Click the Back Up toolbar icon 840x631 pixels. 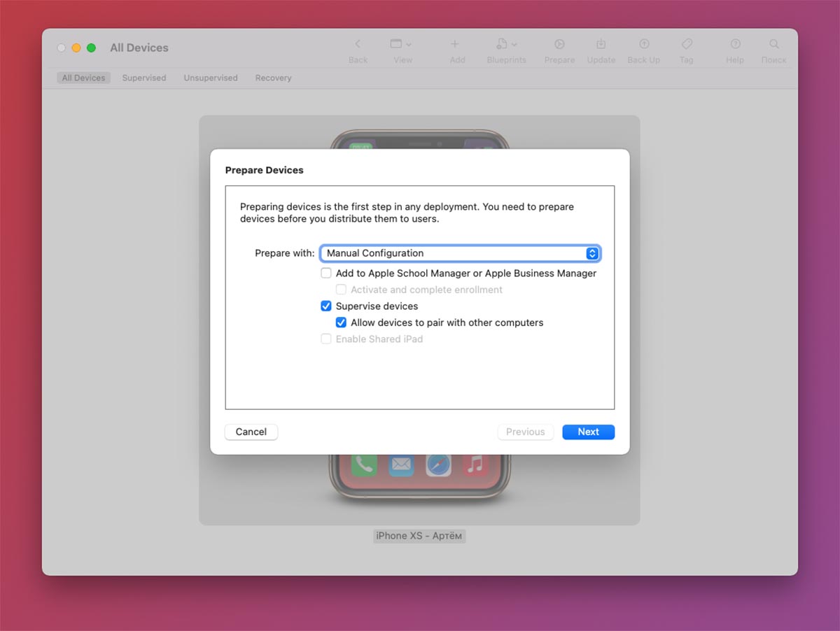tap(644, 44)
